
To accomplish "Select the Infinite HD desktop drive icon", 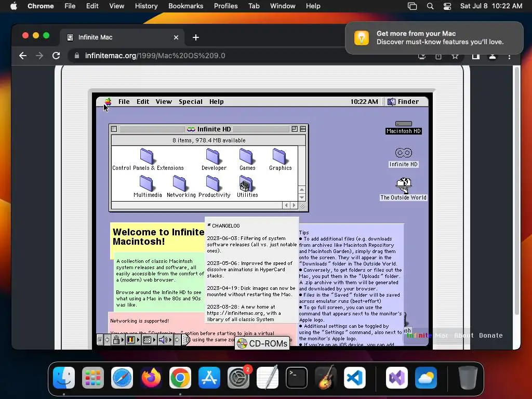I will point(403,157).
